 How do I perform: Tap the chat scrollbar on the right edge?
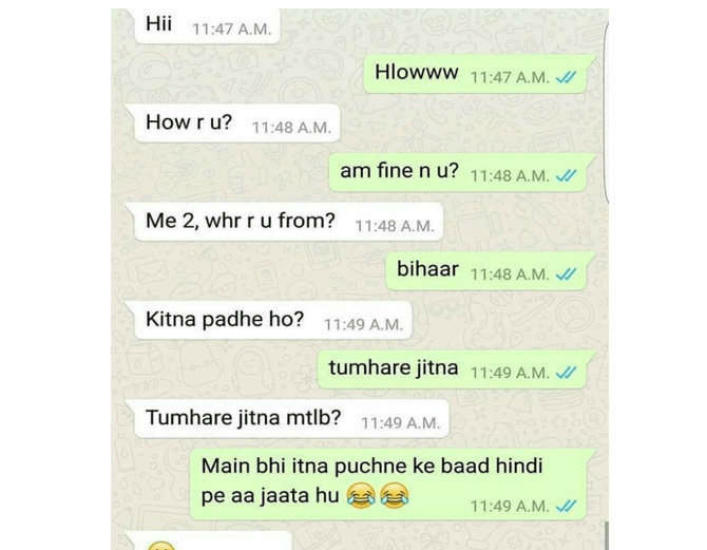pos(607,113)
